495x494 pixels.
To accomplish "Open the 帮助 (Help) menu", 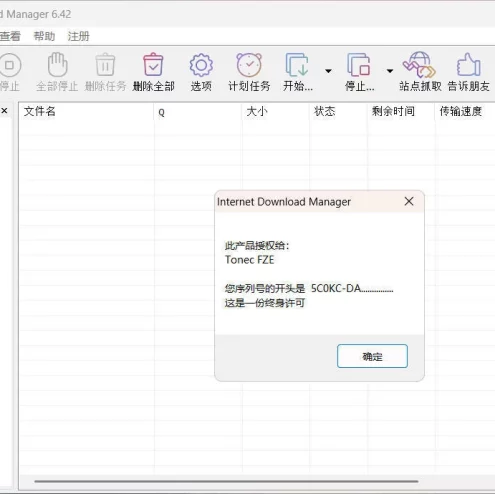I will pyautogui.click(x=44, y=36).
